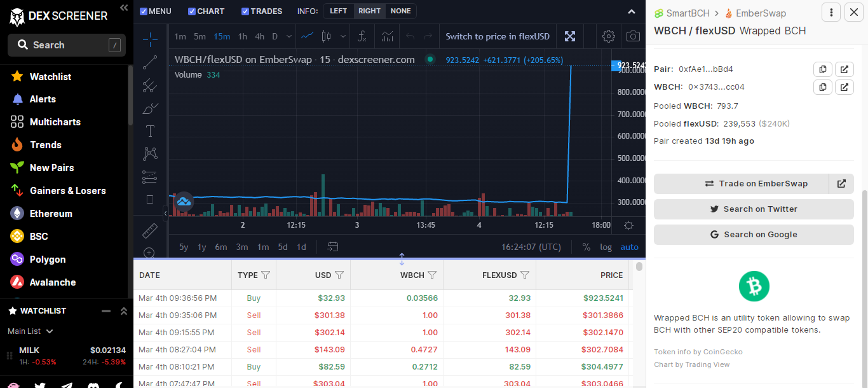The width and height of the screenshot is (868, 388).
Task: Click the chart/trades resize handle
Action: (x=402, y=259)
